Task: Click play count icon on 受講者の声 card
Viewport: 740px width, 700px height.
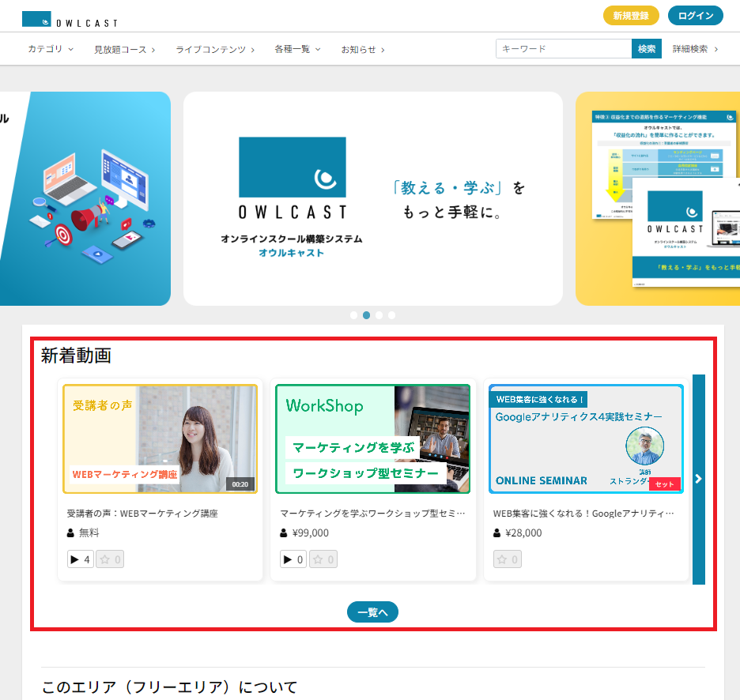Action: pos(80,559)
